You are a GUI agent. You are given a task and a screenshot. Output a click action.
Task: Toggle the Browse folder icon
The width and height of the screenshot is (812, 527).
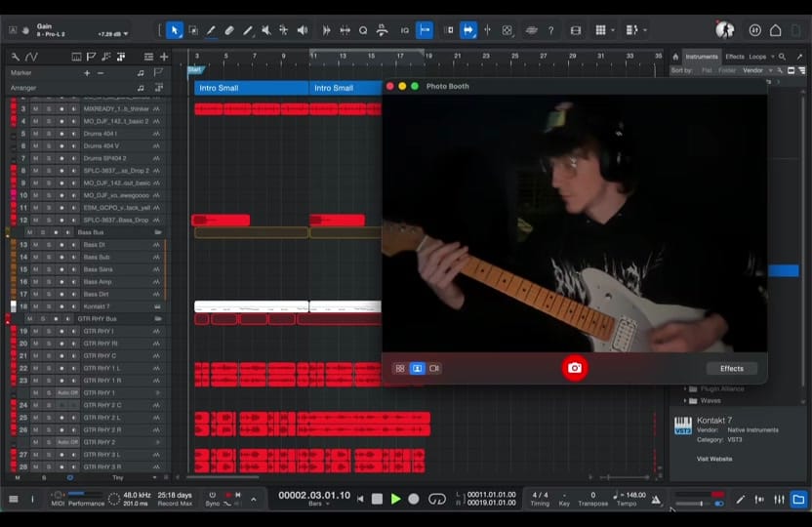pyautogui.click(x=798, y=500)
